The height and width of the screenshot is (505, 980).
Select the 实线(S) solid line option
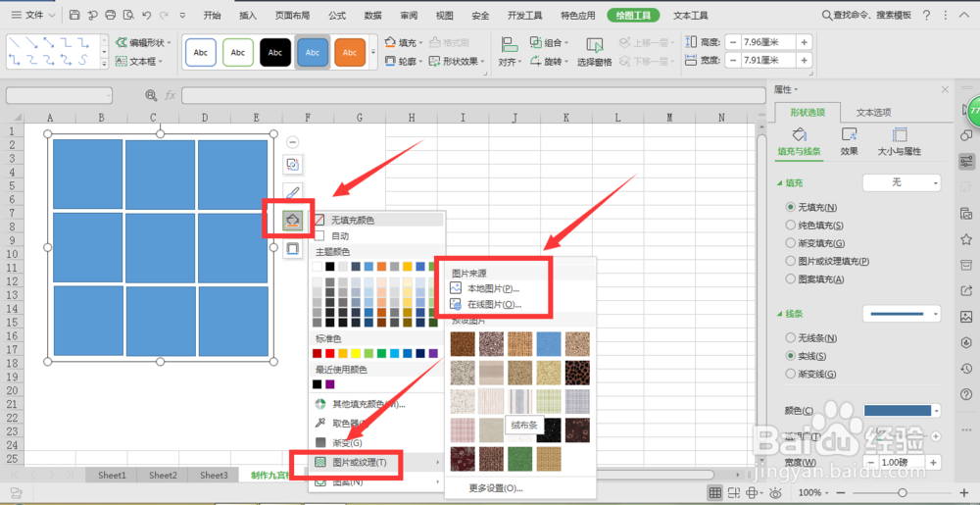click(x=791, y=356)
